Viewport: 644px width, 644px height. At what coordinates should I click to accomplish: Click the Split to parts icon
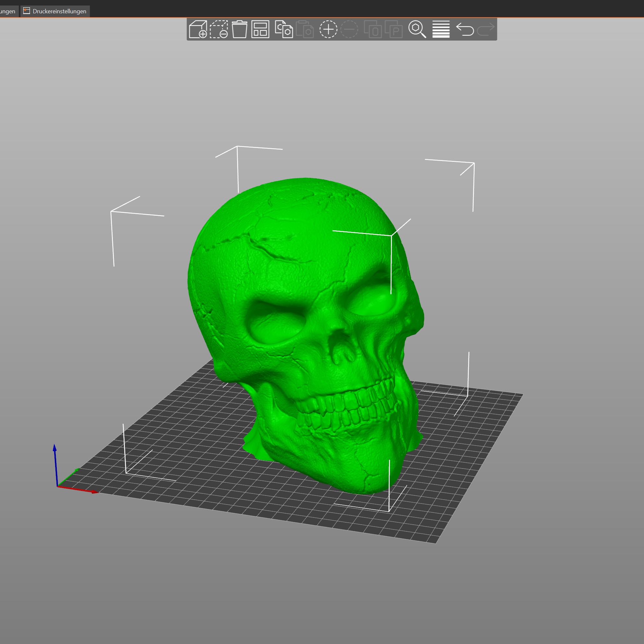394,29
